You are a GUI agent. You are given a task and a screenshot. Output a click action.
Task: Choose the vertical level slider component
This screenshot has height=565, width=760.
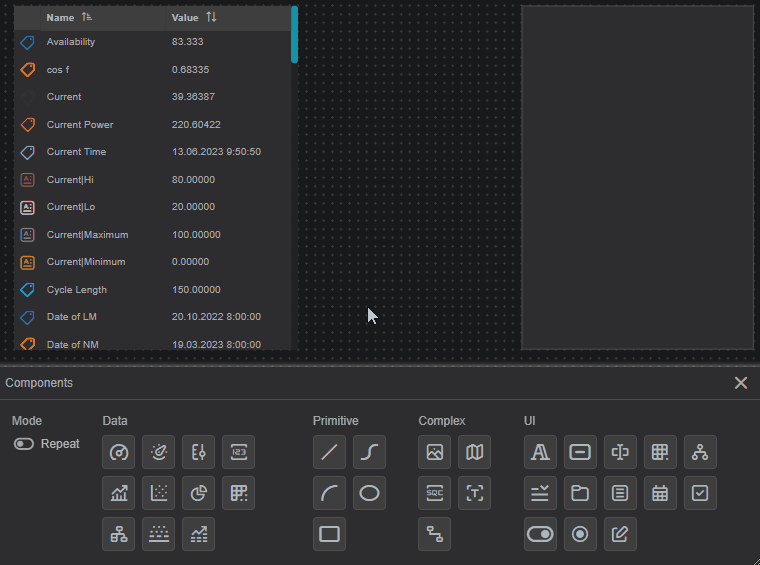pos(199,452)
